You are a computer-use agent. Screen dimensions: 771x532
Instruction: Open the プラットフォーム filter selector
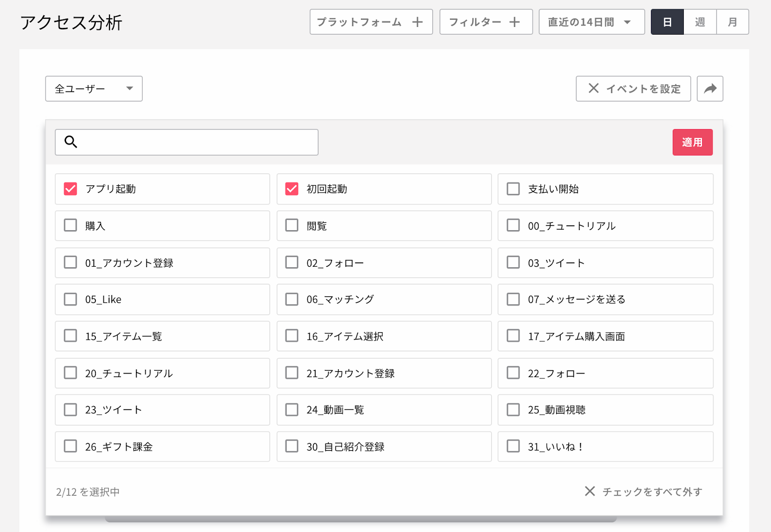[359, 22]
